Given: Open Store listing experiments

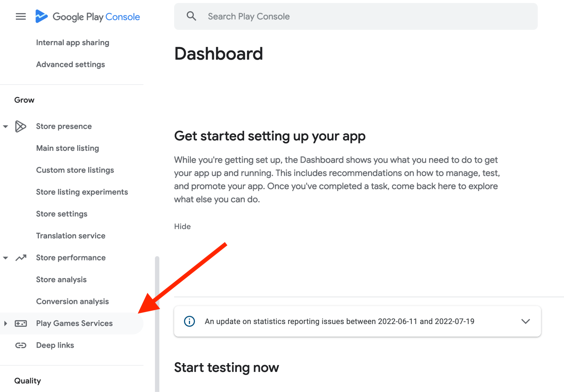Looking at the screenshot, I should (x=82, y=192).
